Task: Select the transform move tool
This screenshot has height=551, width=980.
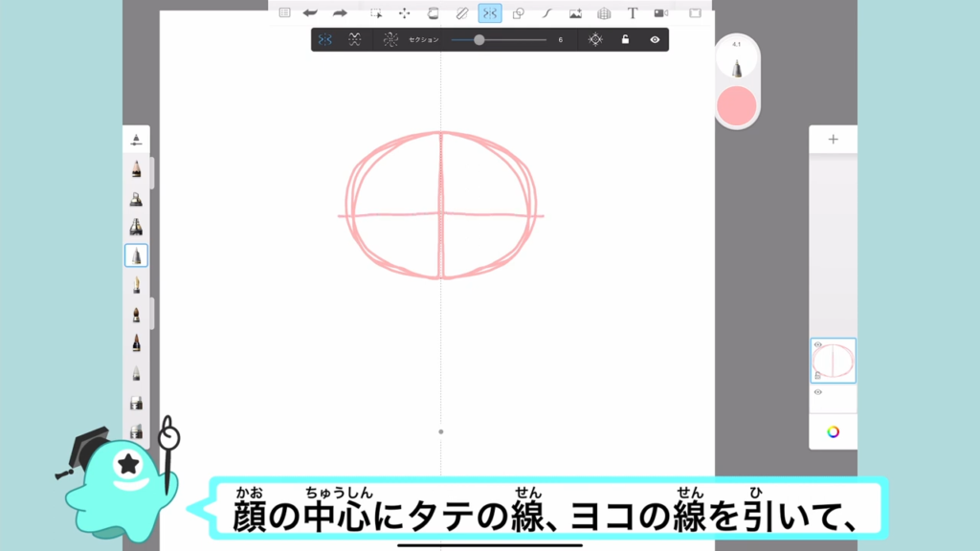Action: (404, 13)
